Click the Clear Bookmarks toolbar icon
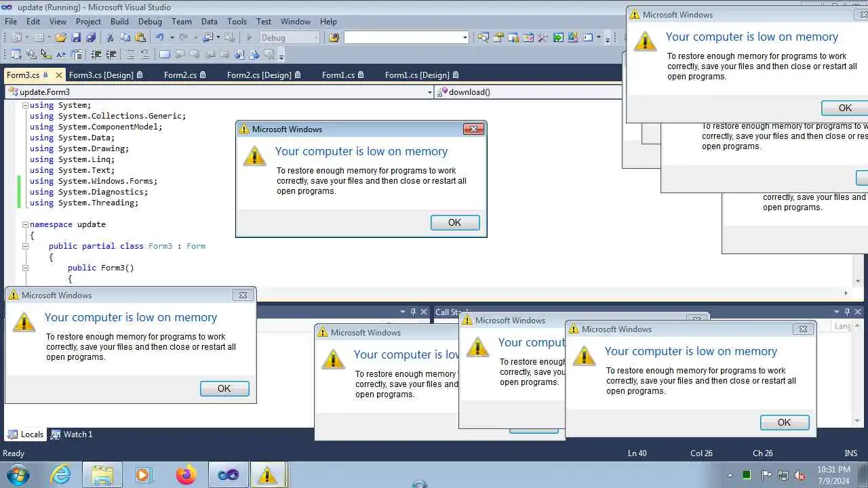 pyautogui.click(x=269, y=54)
